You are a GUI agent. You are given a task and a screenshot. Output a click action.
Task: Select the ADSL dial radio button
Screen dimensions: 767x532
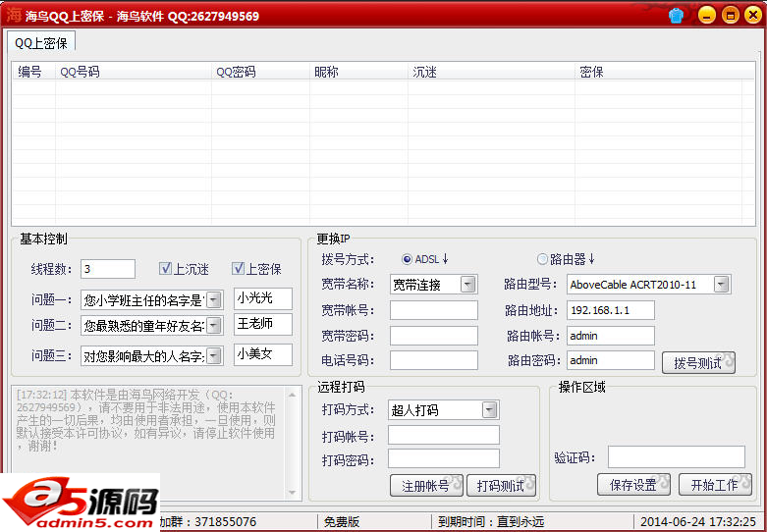coord(407,259)
